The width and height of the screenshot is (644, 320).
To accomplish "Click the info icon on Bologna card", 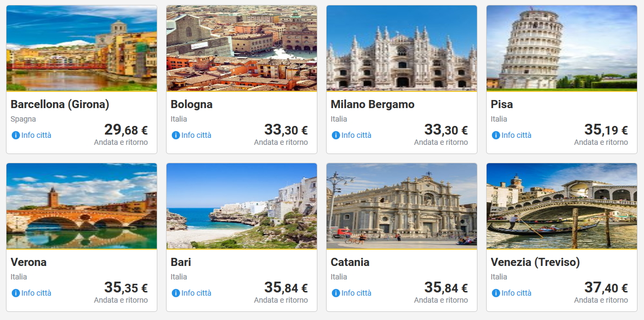I will tap(176, 135).
